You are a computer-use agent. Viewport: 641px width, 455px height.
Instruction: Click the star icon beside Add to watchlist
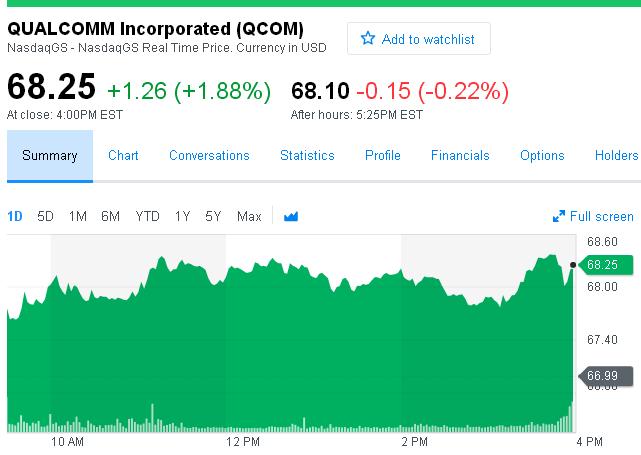(367, 39)
